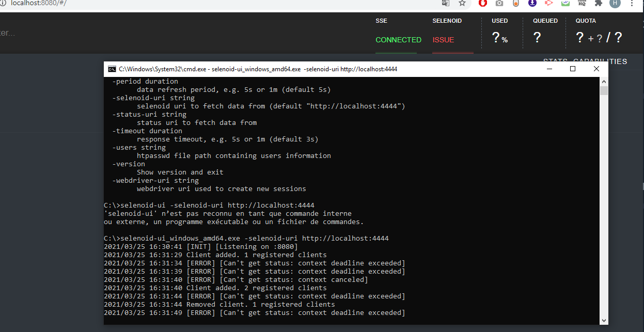
Task: Click 'htpasswd file path containing users information' line
Action: pos(234,156)
